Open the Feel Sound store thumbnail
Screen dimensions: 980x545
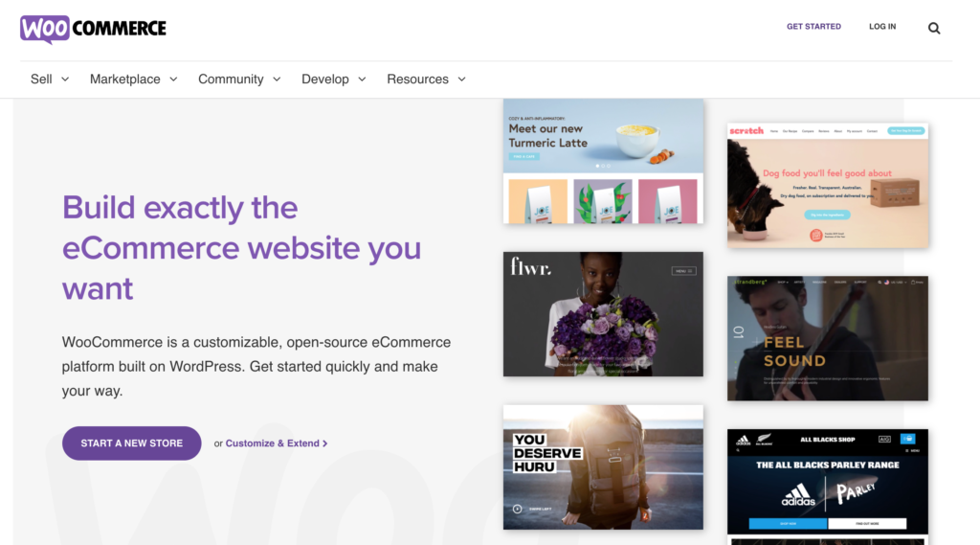click(827, 338)
